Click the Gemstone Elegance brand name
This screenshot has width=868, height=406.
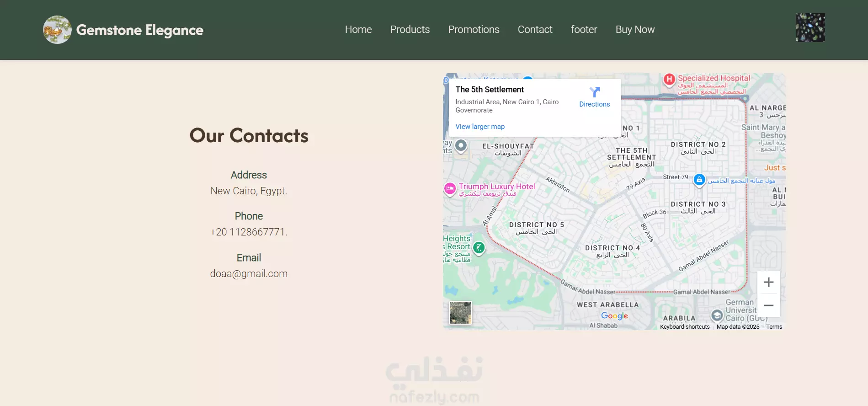coord(139,30)
